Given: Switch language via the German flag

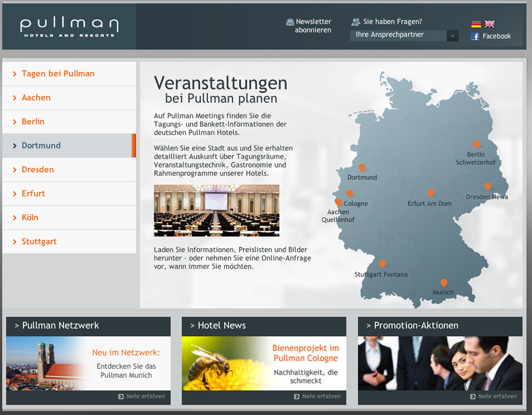Looking at the screenshot, I should pyautogui.click(x=476, y=24).
